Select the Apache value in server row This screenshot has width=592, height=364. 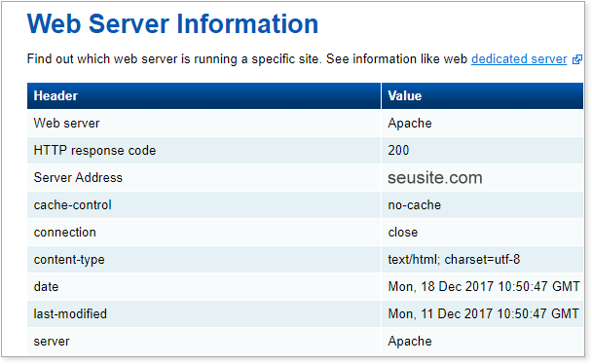410,342
